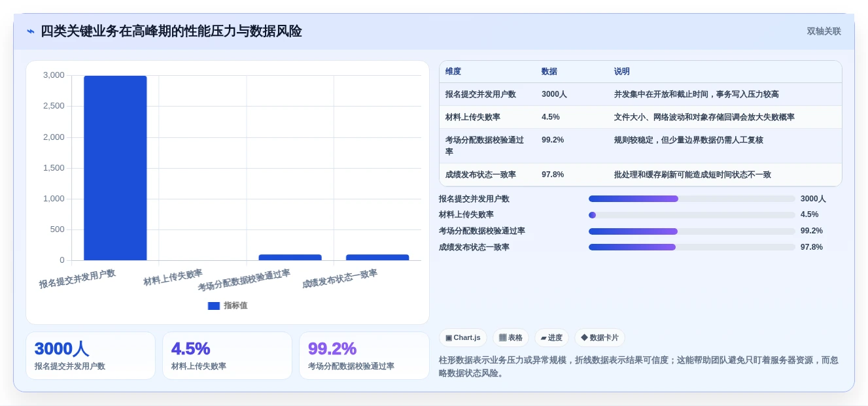Click the Chart.js tag chip

(x=463, y=338)
